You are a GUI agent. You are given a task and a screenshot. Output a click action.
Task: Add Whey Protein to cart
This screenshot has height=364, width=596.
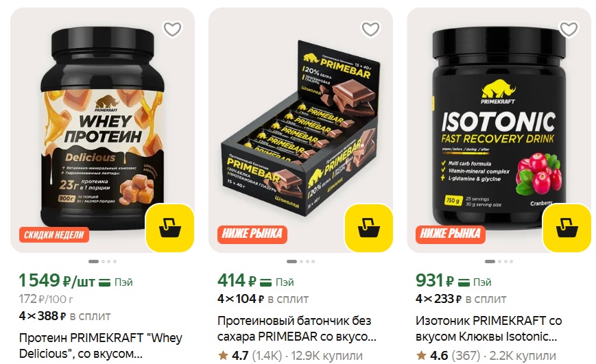point(170,228)
